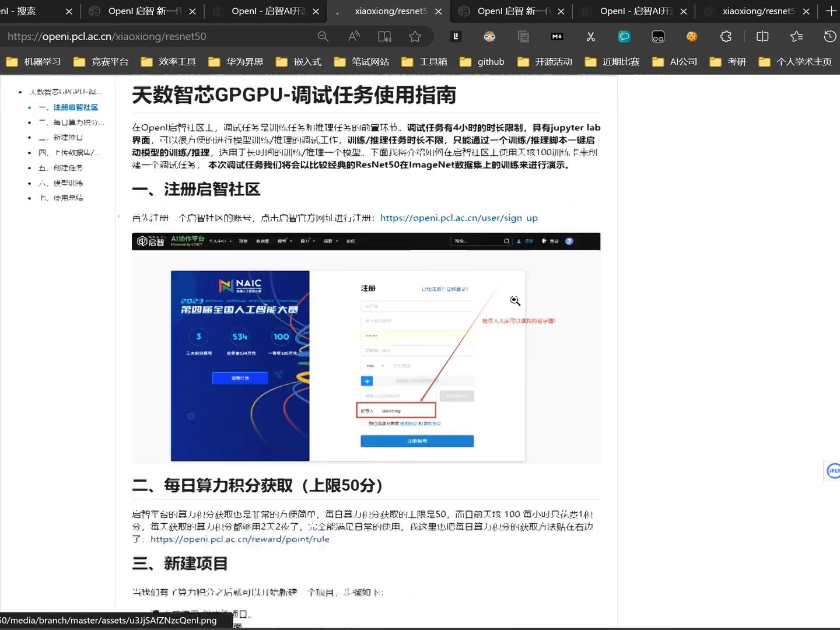Expand 竞赛平台 bookmarks folder

click(x=101, y=61)
